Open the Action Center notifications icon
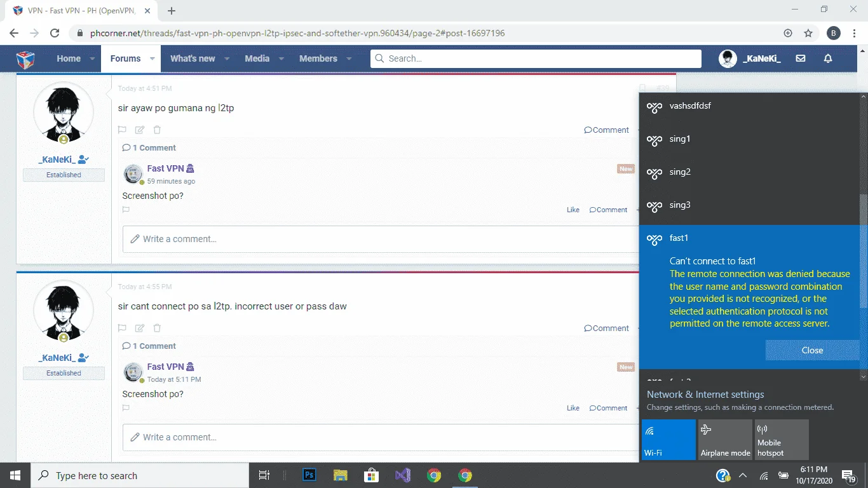The height and width of the screenshot is (488, 868). coord(848,475)
